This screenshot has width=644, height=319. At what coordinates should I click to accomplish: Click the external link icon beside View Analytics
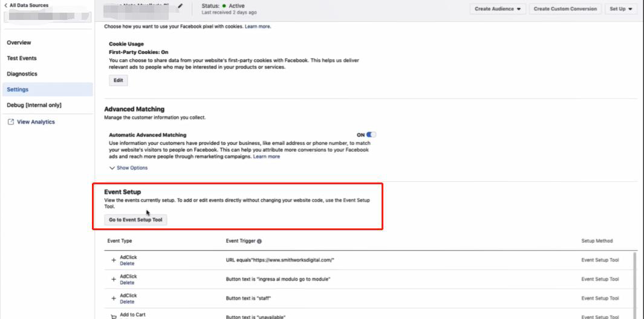(11, 122)
